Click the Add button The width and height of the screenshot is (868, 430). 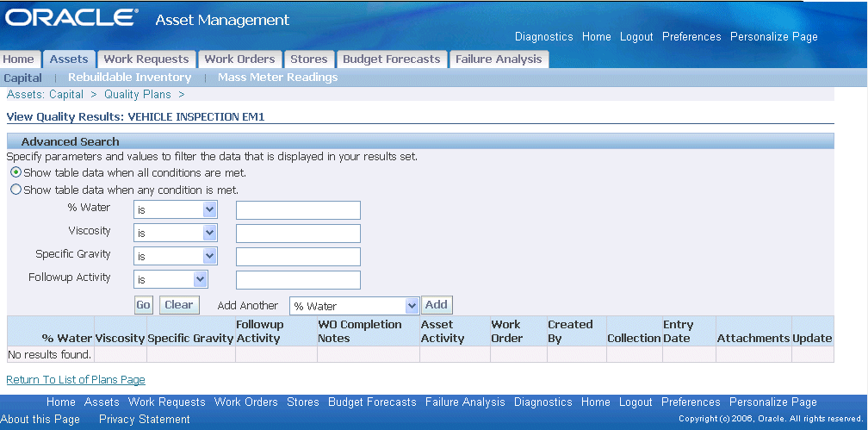437,305
